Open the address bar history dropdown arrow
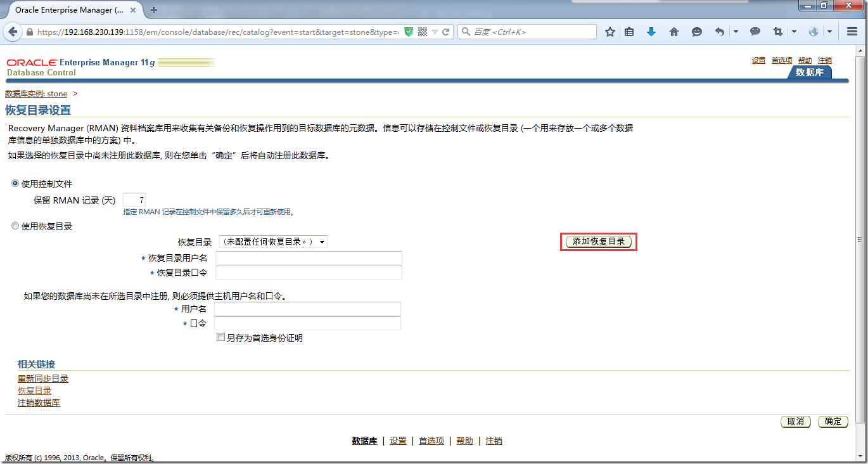Screen dimensions: 868x464 (435, 32)
